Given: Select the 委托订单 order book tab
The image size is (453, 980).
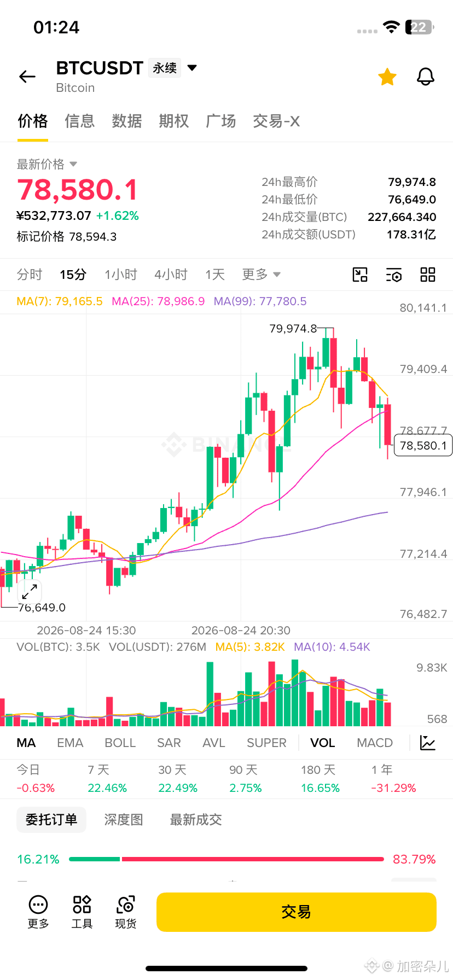Looking at the screenshot, I should click(51, 820).
